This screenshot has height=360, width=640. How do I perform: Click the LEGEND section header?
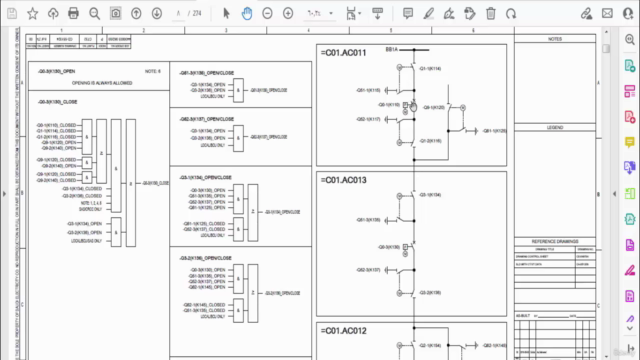pyautogui.click(x=555, y=127)
